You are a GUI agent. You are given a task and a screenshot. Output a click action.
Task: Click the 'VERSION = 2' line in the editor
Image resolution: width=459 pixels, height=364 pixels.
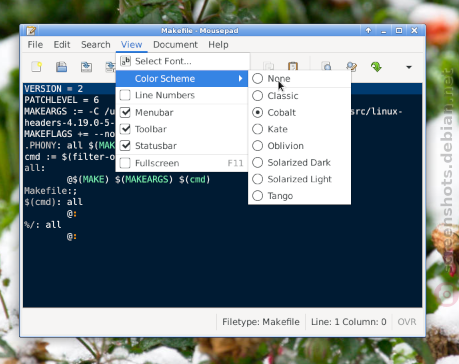point(54,89)
